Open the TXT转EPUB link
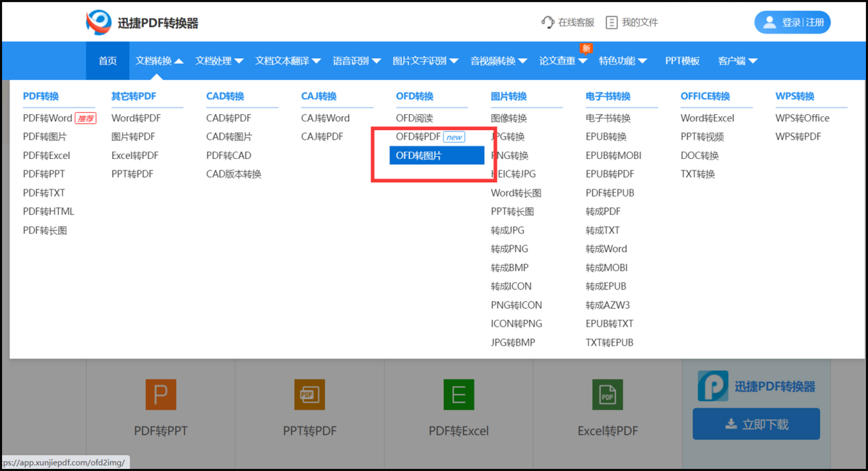 coord(609,342)
